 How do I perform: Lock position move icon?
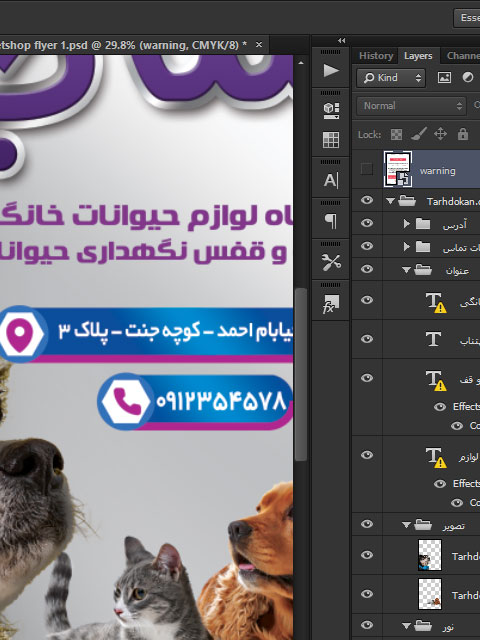(440, 134)
